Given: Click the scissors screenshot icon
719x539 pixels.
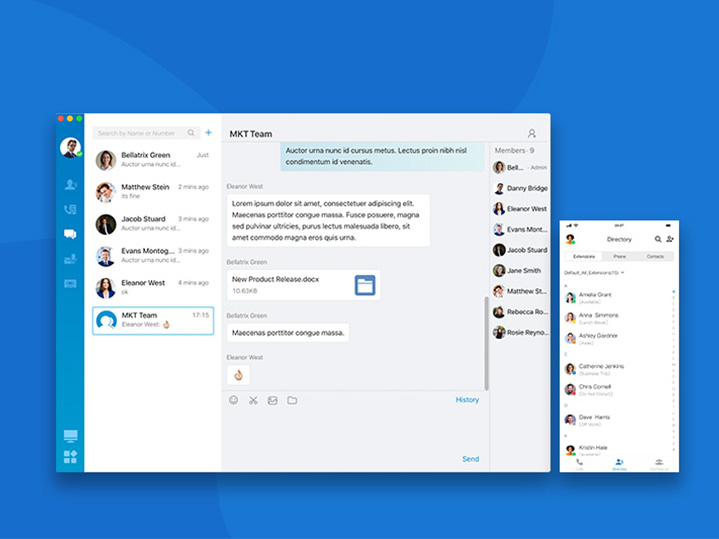Looking at the screenshot, I should (253, 400).
